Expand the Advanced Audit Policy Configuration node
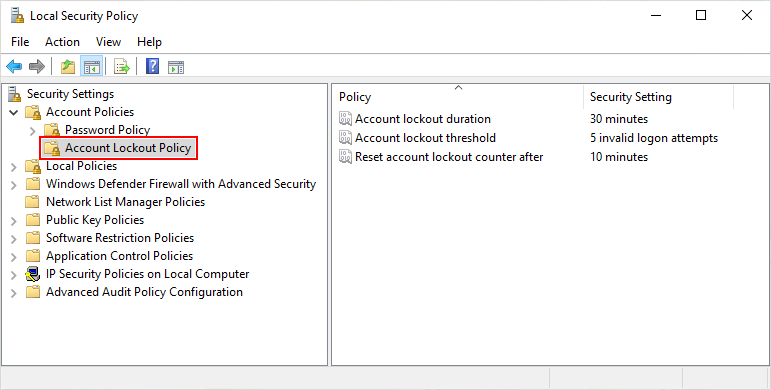 coord(14,293)
